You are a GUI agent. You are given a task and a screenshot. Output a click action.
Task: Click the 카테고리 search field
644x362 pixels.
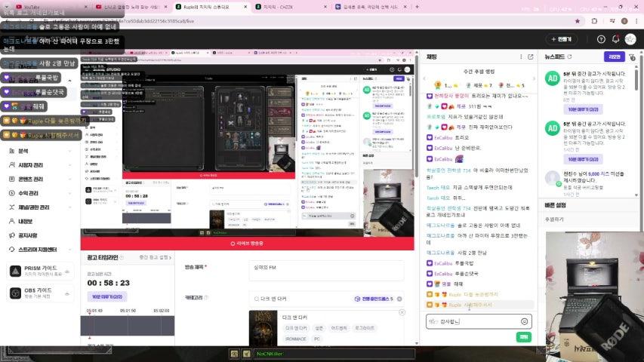pyautogui.click(x=326, y=299)
